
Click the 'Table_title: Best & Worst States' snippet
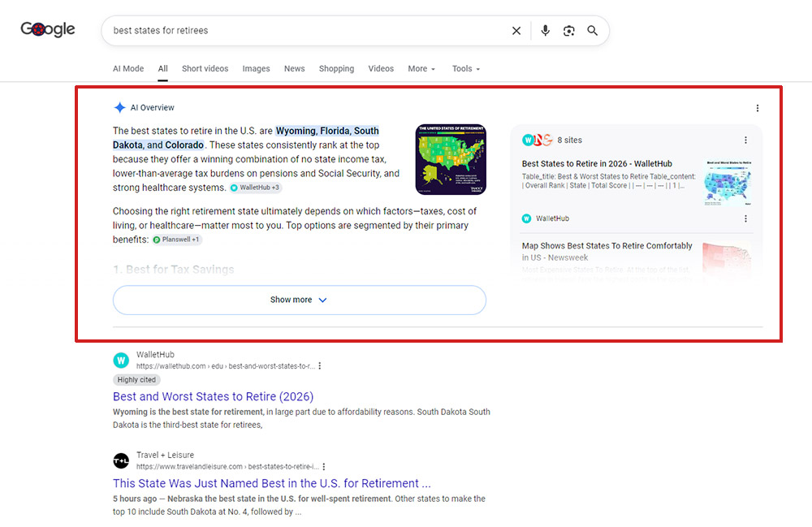tap(608, 180)
